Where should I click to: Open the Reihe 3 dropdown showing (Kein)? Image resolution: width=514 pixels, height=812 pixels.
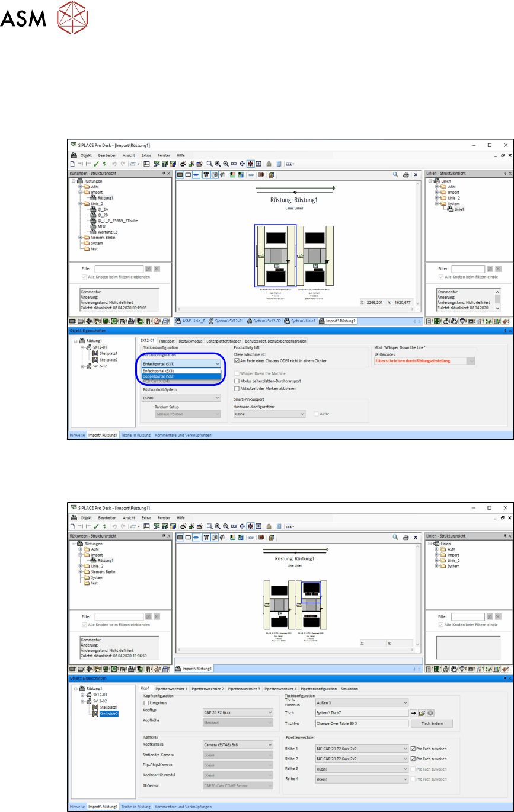(362, 769)
